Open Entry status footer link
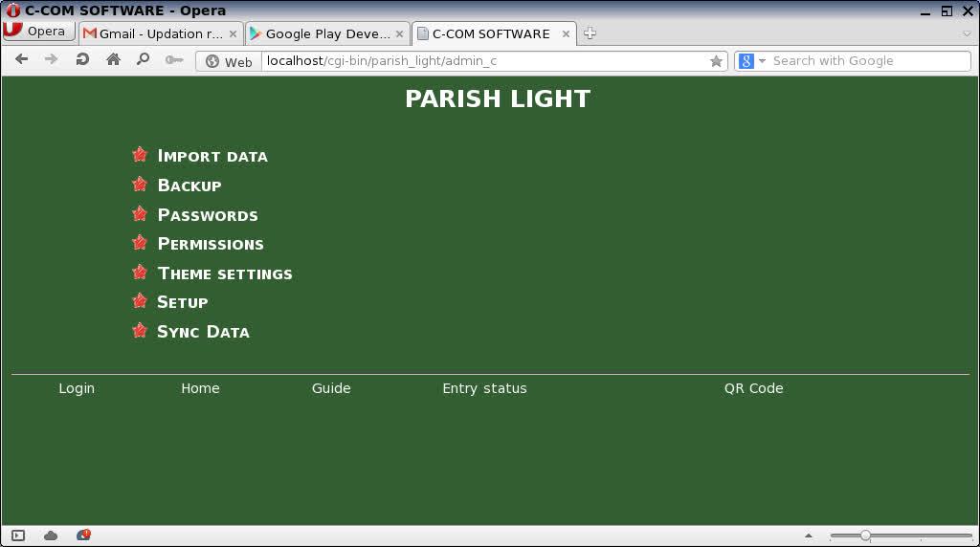980x547 pixels. tap(484, 388)
